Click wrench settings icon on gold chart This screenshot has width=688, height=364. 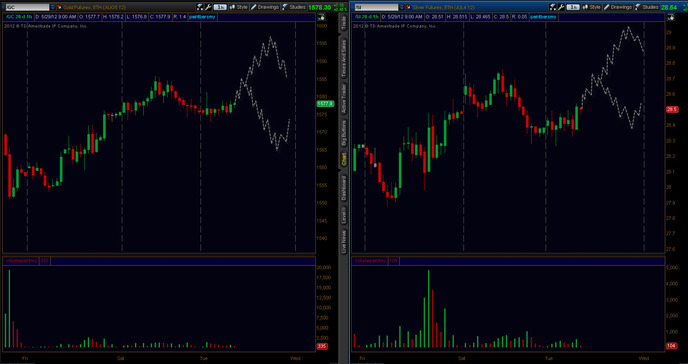pos(208,7)
